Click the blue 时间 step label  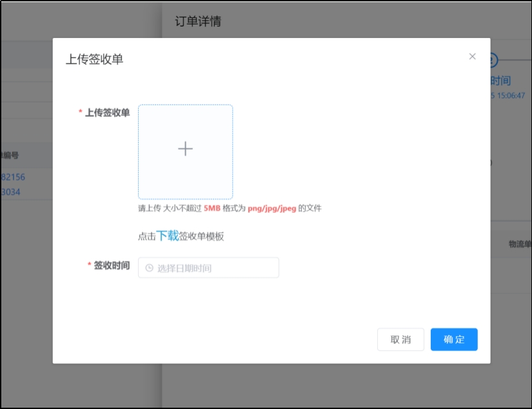[x=500, y=81]
